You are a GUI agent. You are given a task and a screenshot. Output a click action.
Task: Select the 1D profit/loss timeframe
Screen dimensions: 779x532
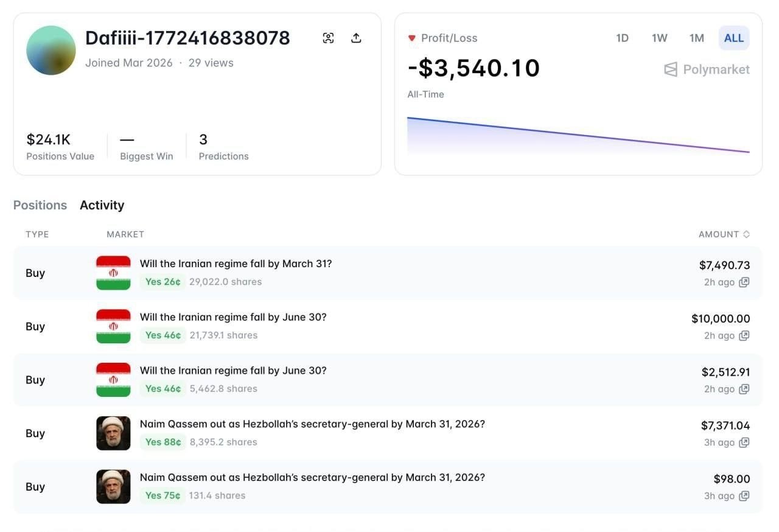(x=622, y=38)
